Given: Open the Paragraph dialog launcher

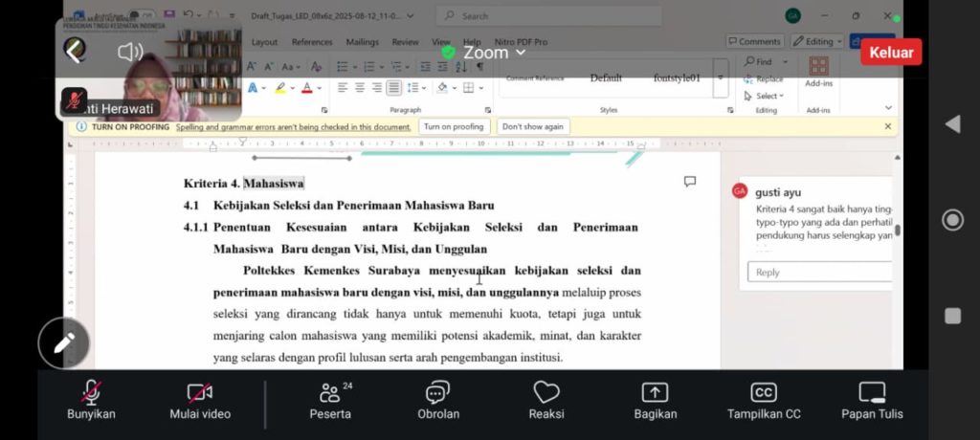Looking at the screenshot, I should point(489,110).
